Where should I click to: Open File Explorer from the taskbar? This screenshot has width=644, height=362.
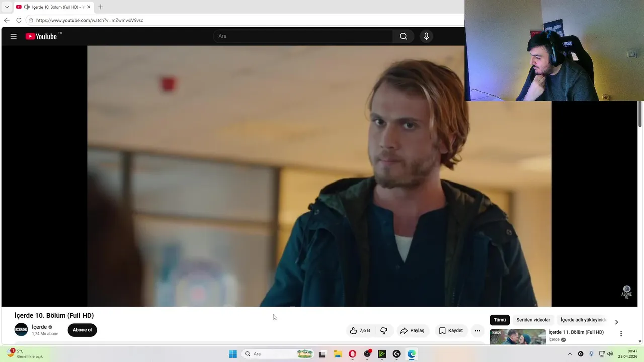(338, 354)
